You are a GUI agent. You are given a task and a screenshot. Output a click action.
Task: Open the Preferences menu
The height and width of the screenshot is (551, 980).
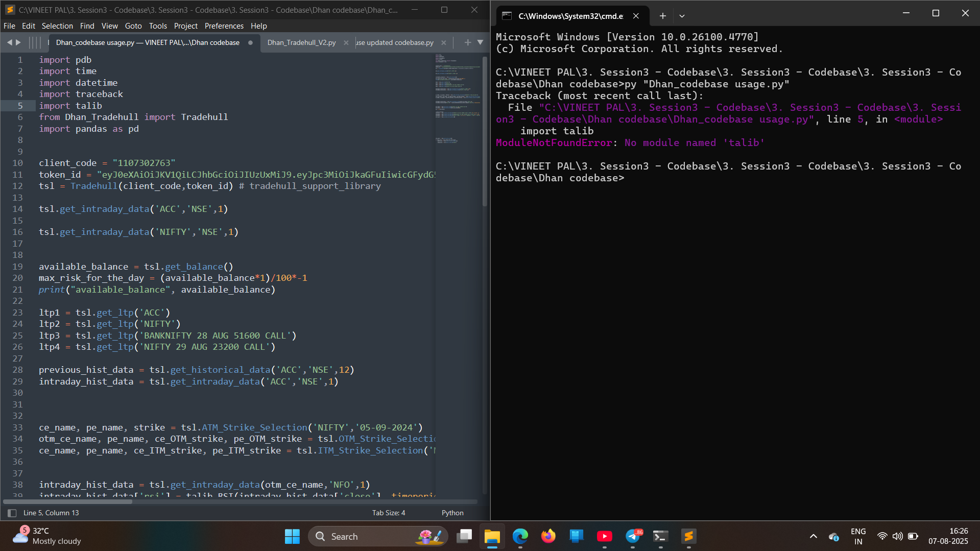pos(224,26)
